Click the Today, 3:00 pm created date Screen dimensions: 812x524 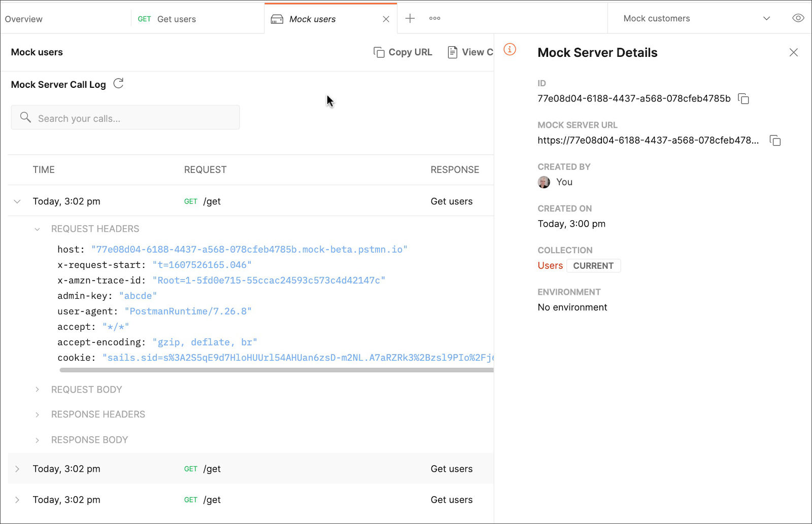(x=571, y=224)
